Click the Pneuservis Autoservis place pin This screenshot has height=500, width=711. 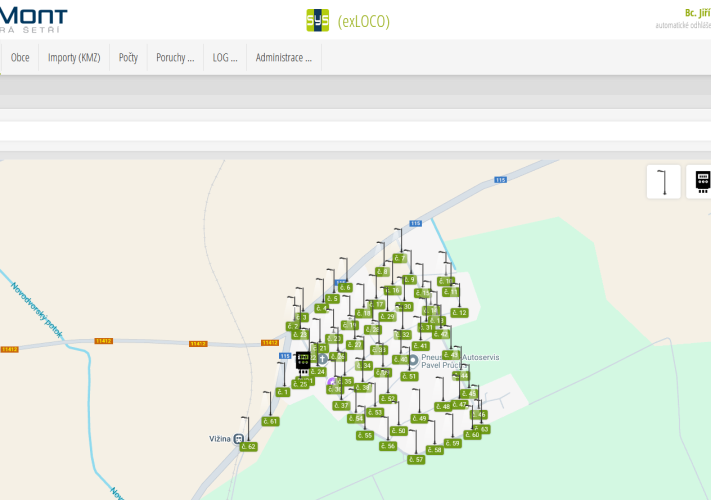[x=412, y=359]
